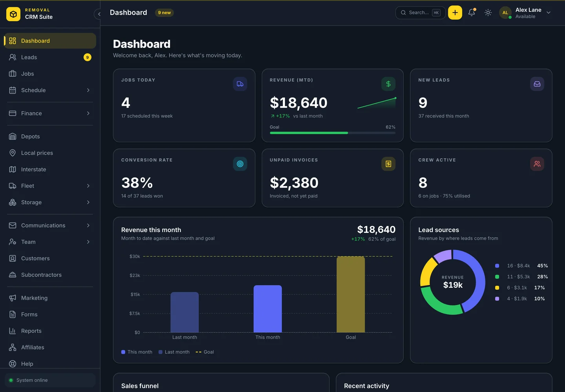Click the dollar icon on Revenue card

388,84
